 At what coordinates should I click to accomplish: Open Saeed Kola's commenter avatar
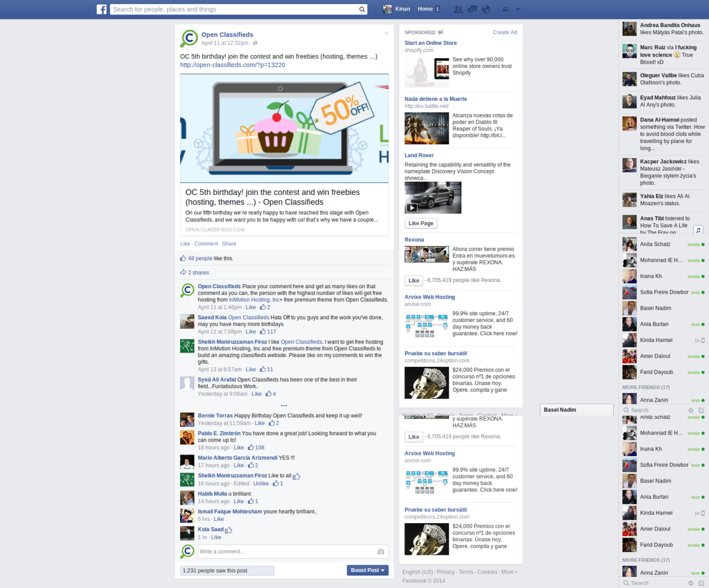point(187,321)
